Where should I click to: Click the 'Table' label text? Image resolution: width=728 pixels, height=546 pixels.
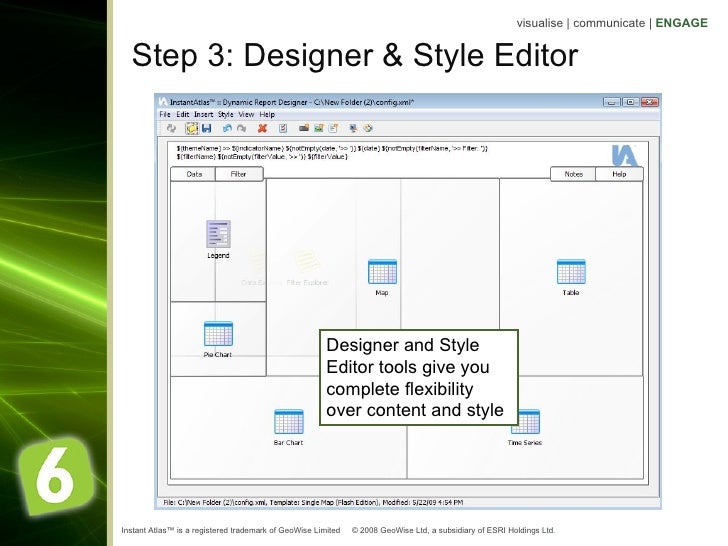click(x=571, y=292)
